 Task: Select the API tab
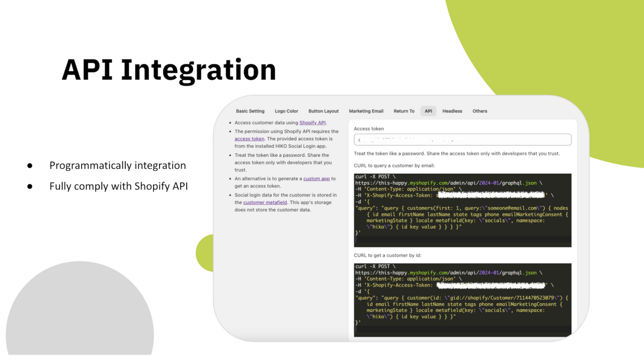pos(428,111)
